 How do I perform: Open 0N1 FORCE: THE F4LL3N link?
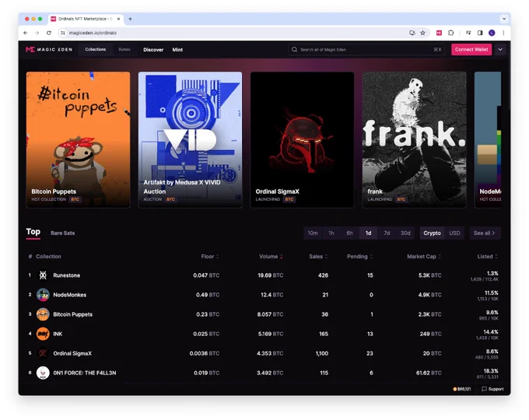pos(85,373)
